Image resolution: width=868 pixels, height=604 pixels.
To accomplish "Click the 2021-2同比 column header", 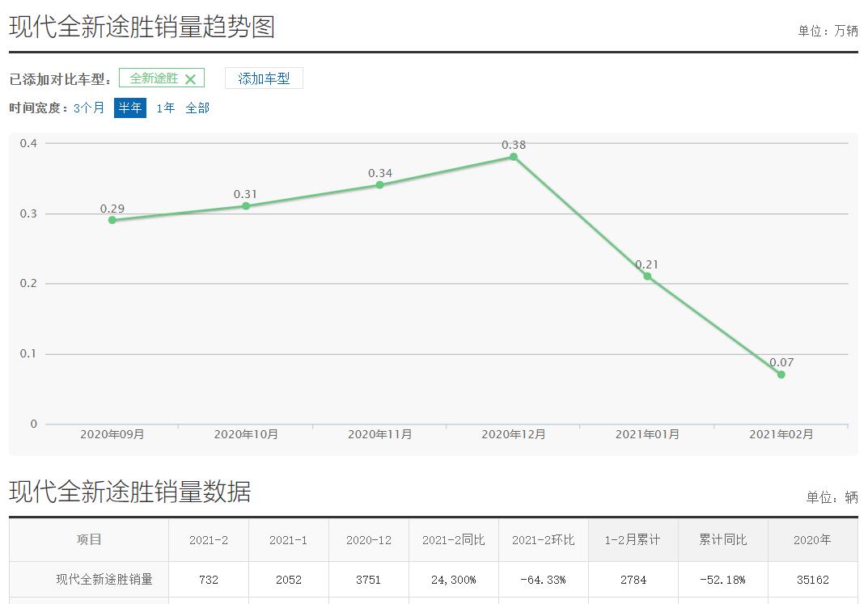I will (453, 540).
